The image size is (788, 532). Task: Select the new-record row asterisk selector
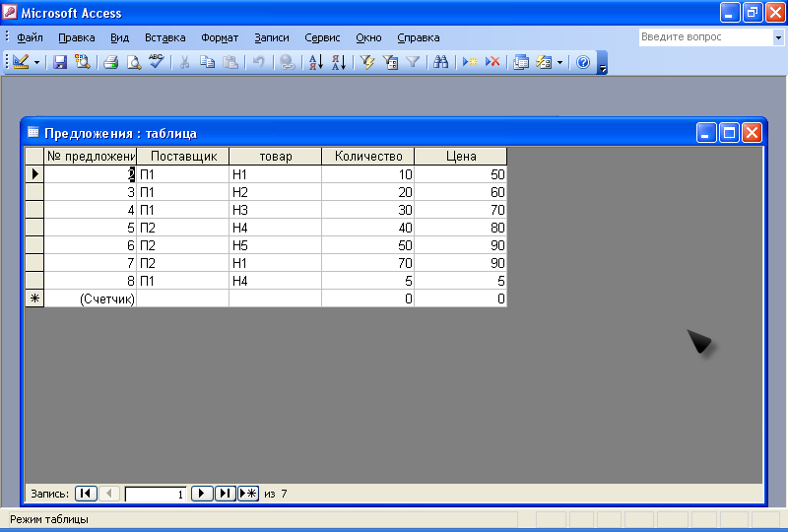pos(34,299)
